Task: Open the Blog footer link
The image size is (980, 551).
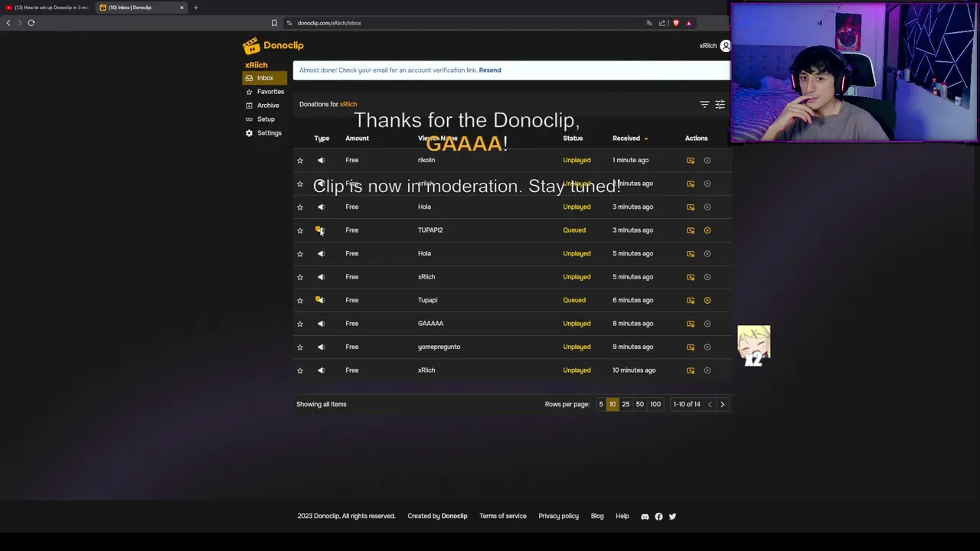Action: [597, 517]
